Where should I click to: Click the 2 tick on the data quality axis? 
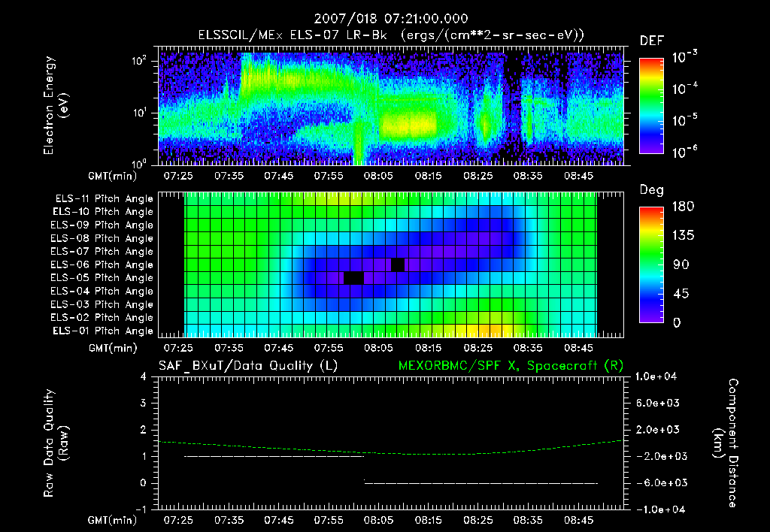[x=144, y=429]
